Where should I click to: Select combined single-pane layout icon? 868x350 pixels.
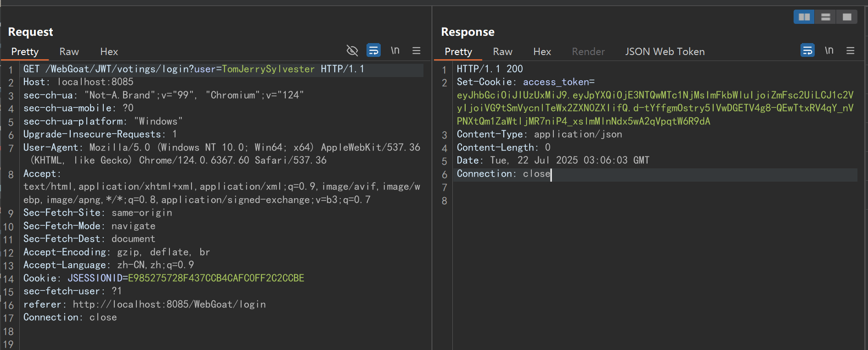[847, 17]
